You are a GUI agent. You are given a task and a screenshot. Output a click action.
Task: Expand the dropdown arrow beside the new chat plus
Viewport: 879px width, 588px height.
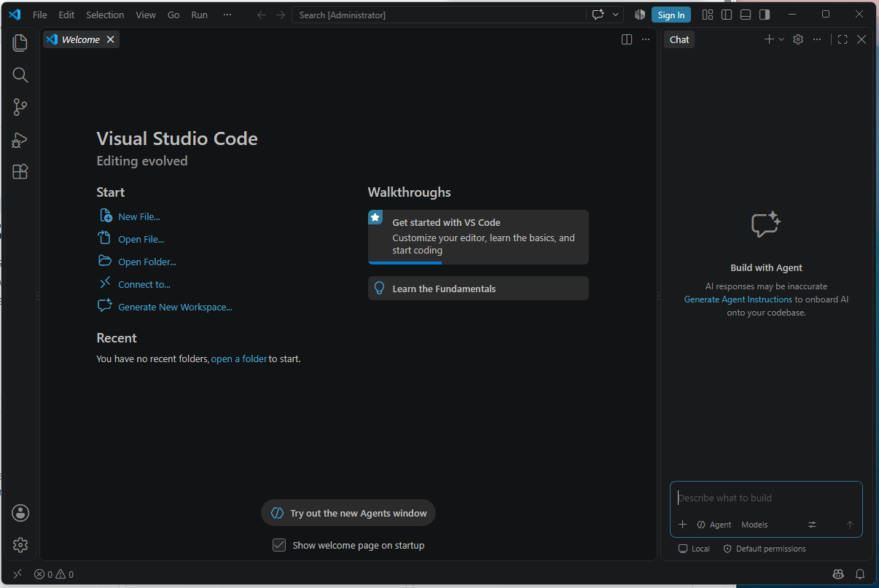pyautogui.click(x=781, y=39)
